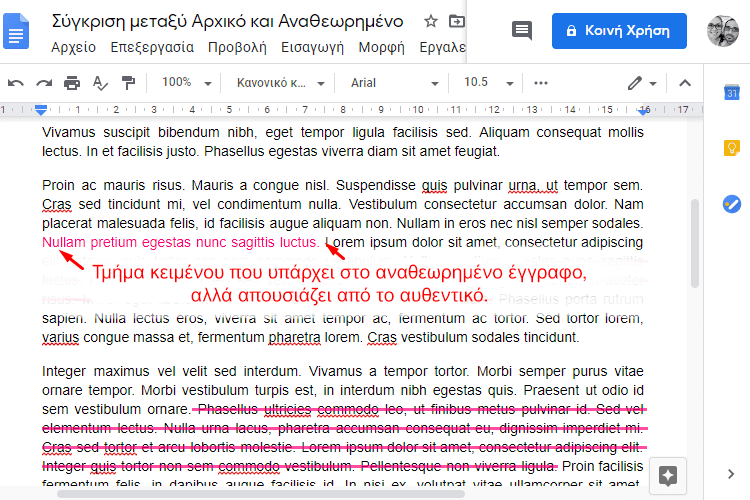The height and width of the screenshot is (500, 750).
Task: Open the comments history speech bubble icon
Action: [522, 31]
